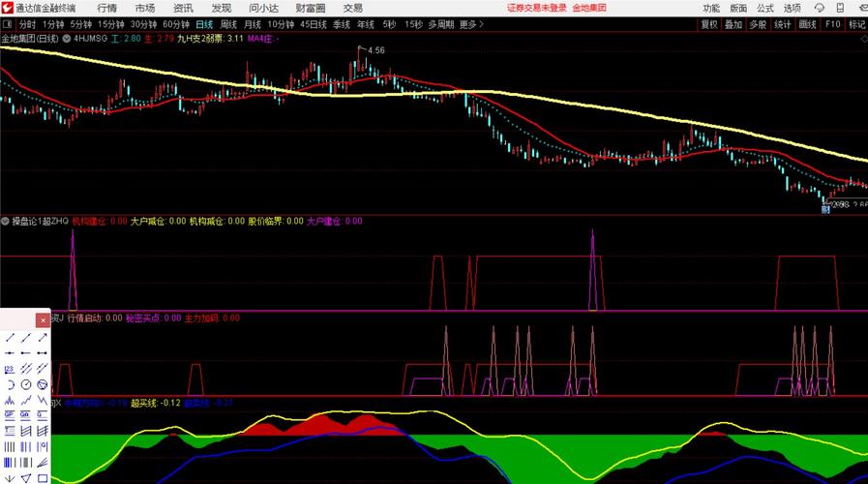Select the 日线 daily period tab
868x484 pixels.
tap(204, 24)
